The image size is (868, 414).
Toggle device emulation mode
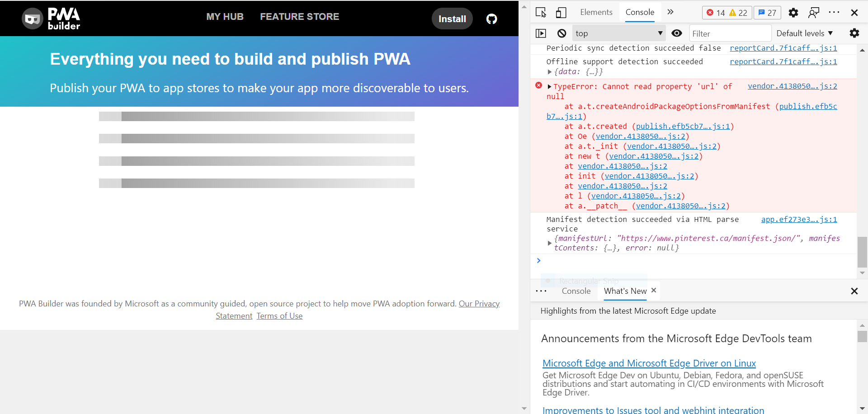(x=561, y=13)
